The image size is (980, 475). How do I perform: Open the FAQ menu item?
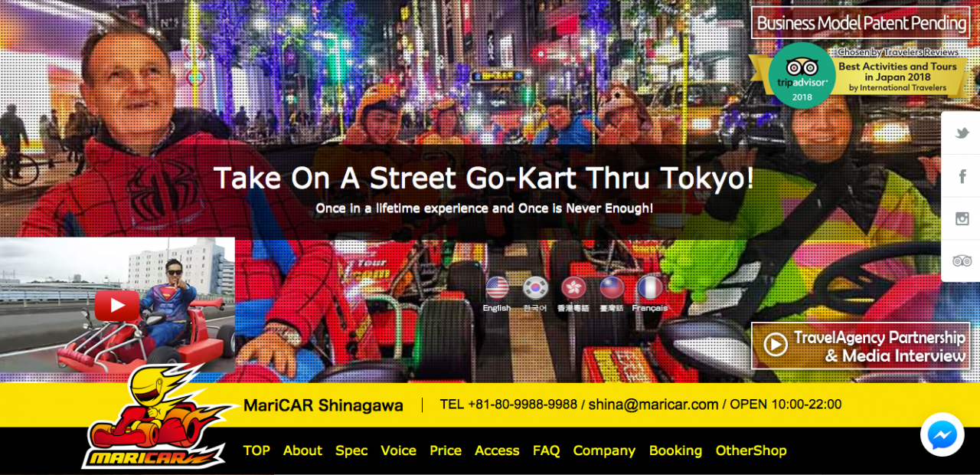click(x=547, y=450)
